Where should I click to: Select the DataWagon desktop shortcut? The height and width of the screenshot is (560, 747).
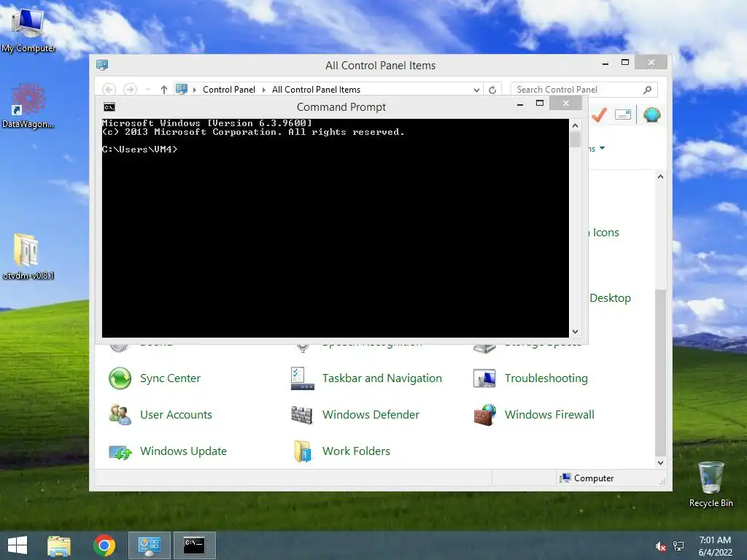[28, 106]
